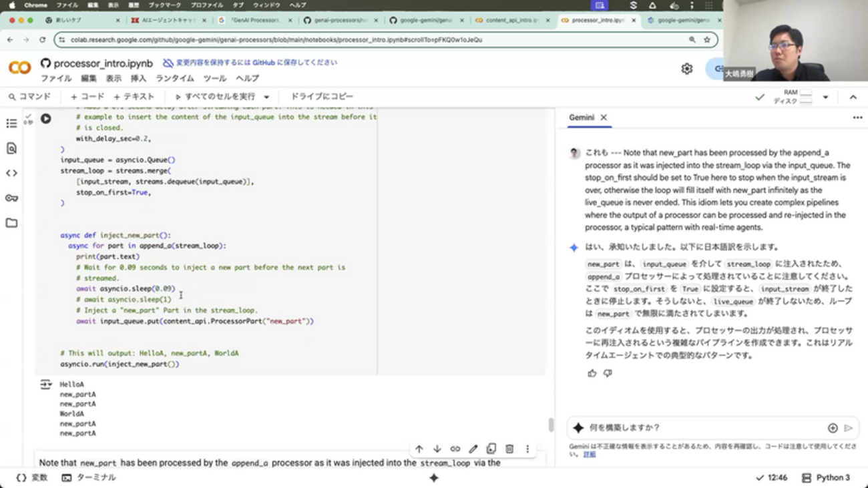Viewport: 868px width, 488px height.
Task: Switch to the 新しいタブ browser tab
Action: pos(81,21)
